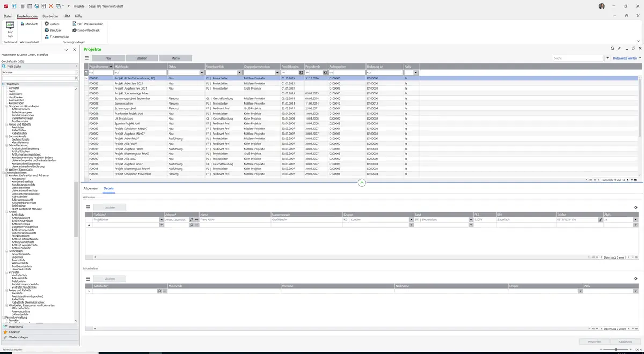644x354 pixels.
Task: Open hamburger menu in Adressen section
Action: (x=89, y=207)
